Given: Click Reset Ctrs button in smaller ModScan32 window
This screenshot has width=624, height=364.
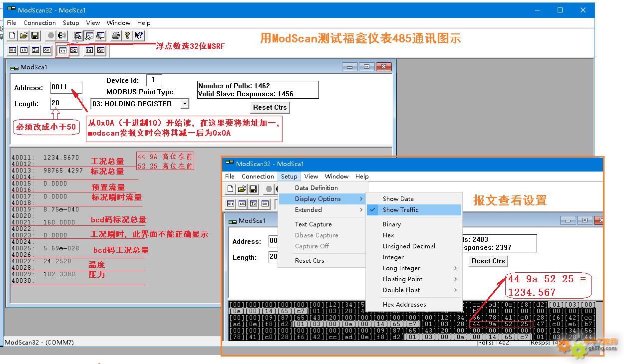Looking at the screenshot, I should pyautogui.click(x=488, y=261).
